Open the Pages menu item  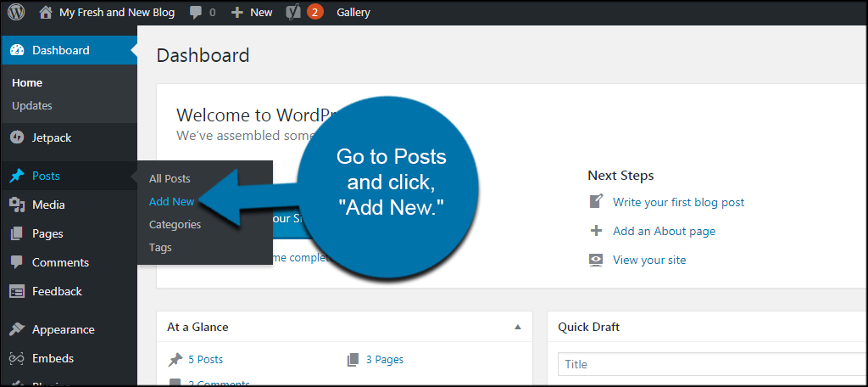click(x=47, y=233)
